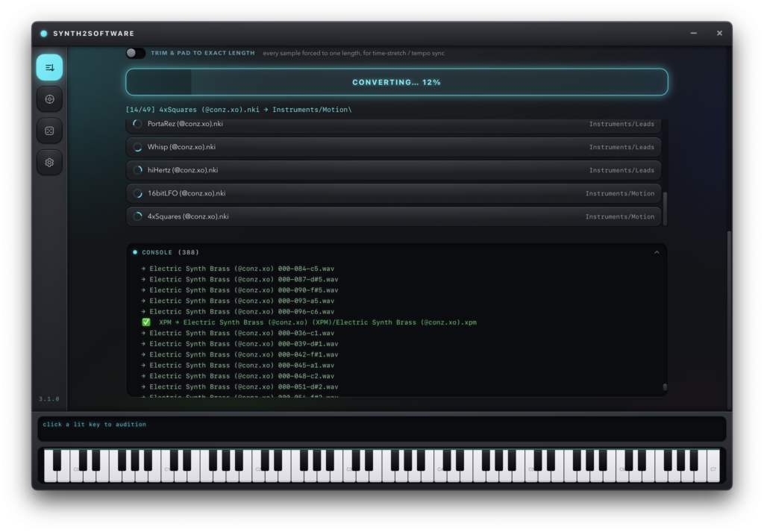Click console line 000-051-d#2.wav
Image resolution: width=764 pixels, height=532 pixels.
tap(239, 387)
